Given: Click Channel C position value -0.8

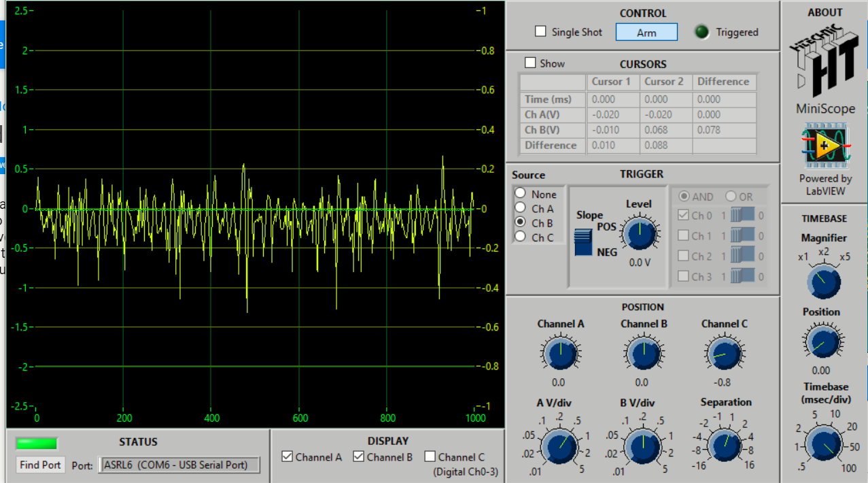Looking at the screenshot, I should 722,382.
